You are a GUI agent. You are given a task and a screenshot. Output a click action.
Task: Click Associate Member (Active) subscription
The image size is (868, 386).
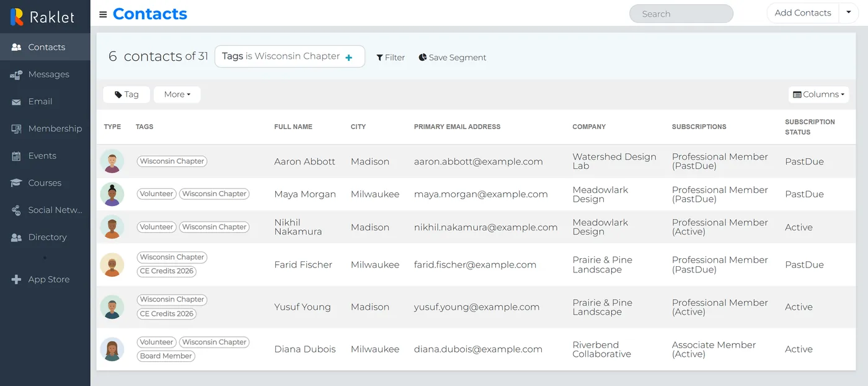(x=714, y=349)
